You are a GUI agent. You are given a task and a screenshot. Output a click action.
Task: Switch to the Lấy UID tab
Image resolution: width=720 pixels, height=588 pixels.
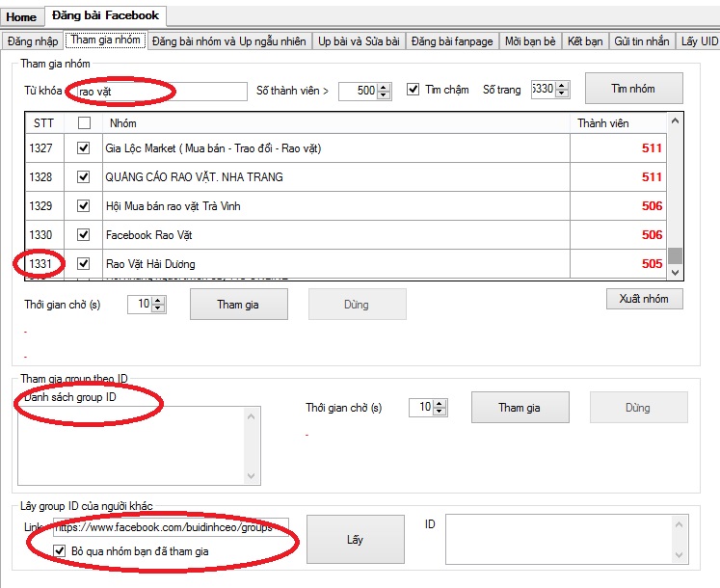(x=699, y=41)
